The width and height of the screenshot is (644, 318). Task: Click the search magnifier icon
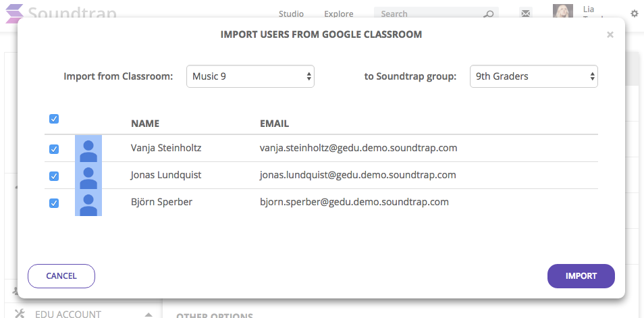click(488, 14)
